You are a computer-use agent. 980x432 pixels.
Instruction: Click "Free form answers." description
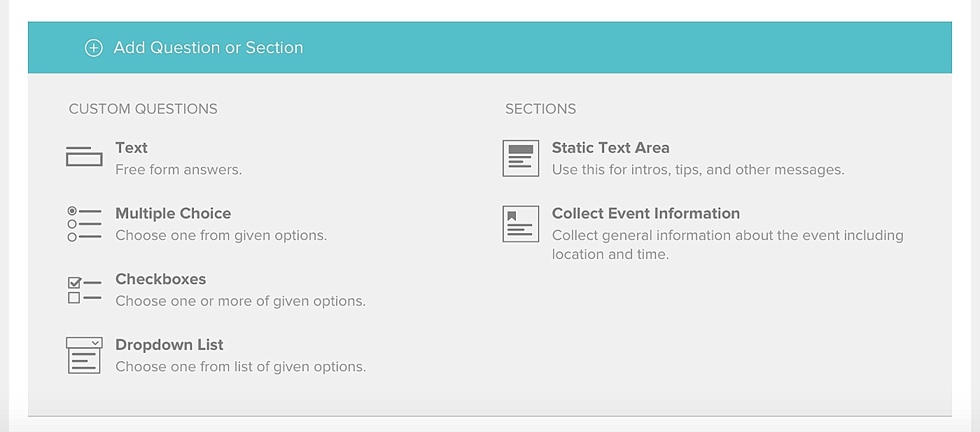(x=178, y=169)
